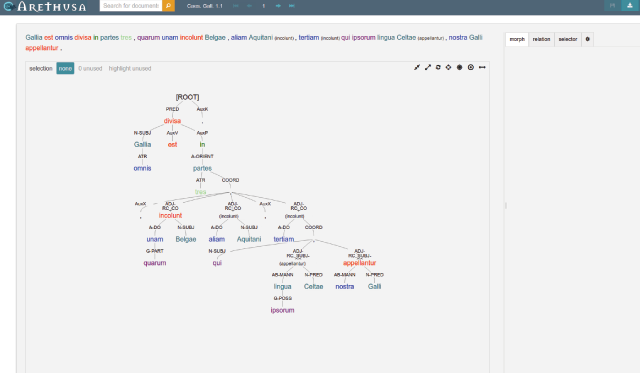
Task: Go to the next sentence arrow
Action: coord(278,6)
